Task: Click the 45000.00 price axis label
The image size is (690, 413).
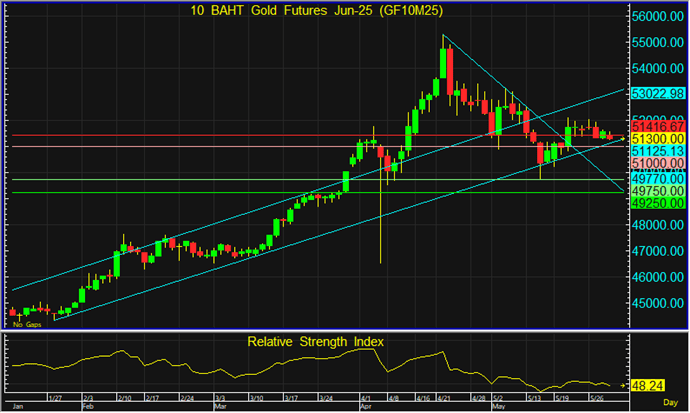Action: tap(656, 303)
